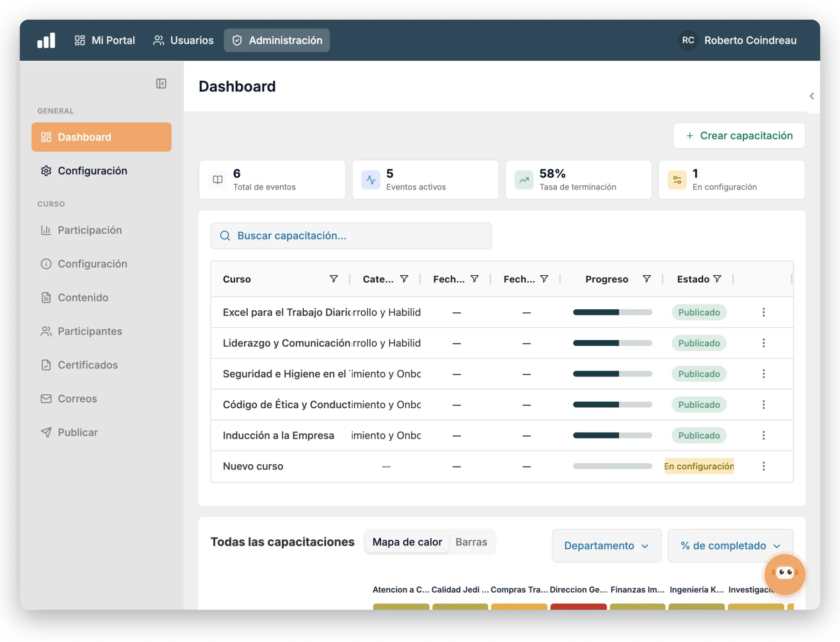
Task: Open row menu for Seguridad e Higiene
Action: pos(763,374)
